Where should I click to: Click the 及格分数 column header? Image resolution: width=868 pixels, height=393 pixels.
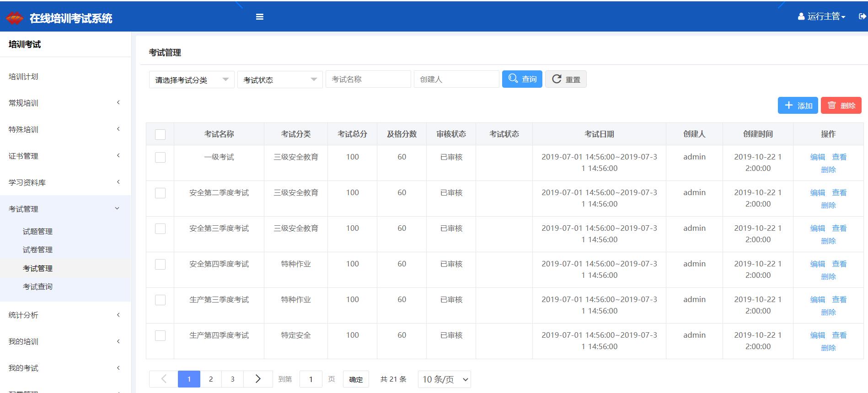click(x=402, y=134)
